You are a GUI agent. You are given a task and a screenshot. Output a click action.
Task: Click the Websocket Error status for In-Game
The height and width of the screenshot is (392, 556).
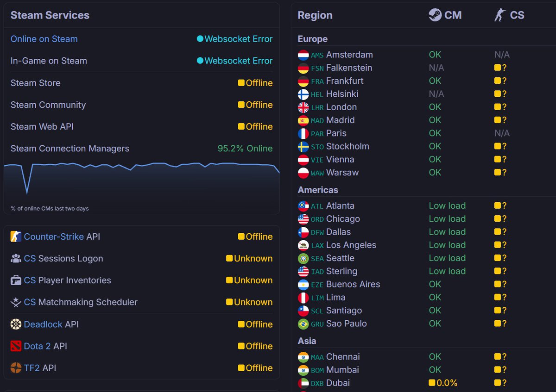click(238, 61)
